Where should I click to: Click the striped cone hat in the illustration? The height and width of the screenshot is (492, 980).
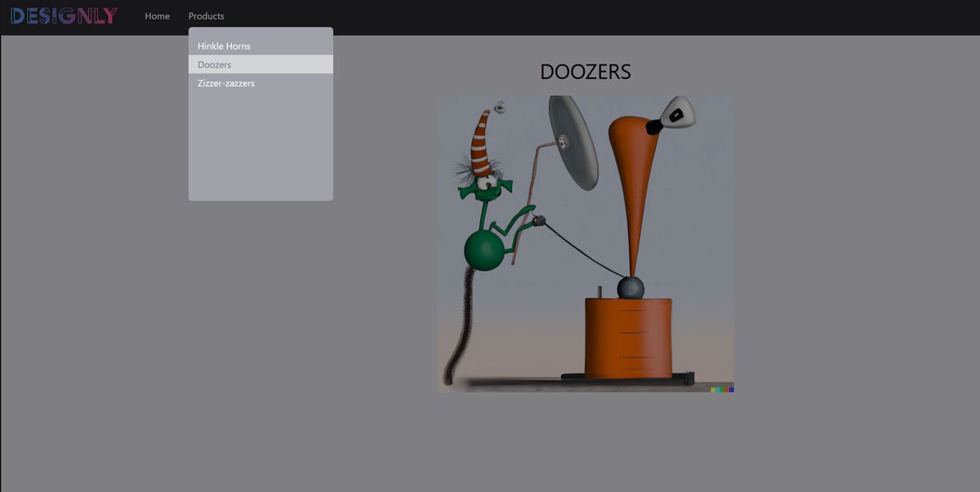(x=480, y=144)
